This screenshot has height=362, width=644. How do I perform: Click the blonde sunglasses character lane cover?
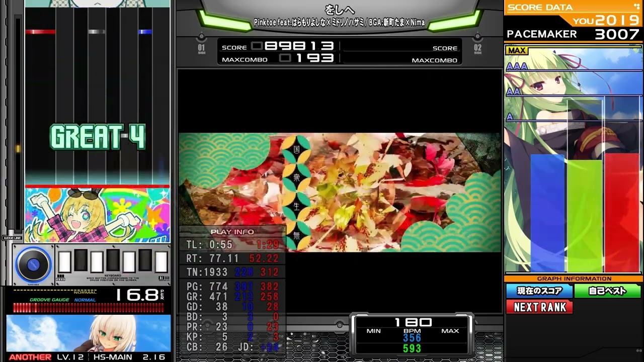[98, 215]
